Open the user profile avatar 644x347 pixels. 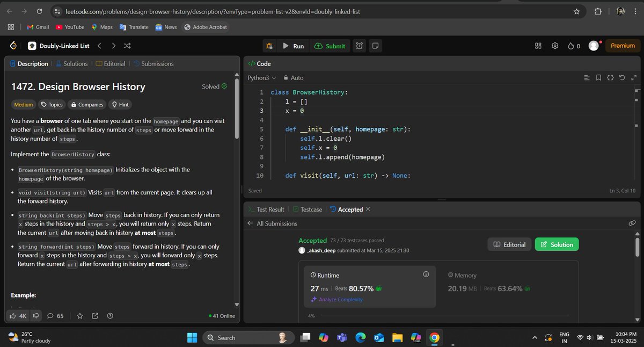pyautogui.click(x=594, y=46)
